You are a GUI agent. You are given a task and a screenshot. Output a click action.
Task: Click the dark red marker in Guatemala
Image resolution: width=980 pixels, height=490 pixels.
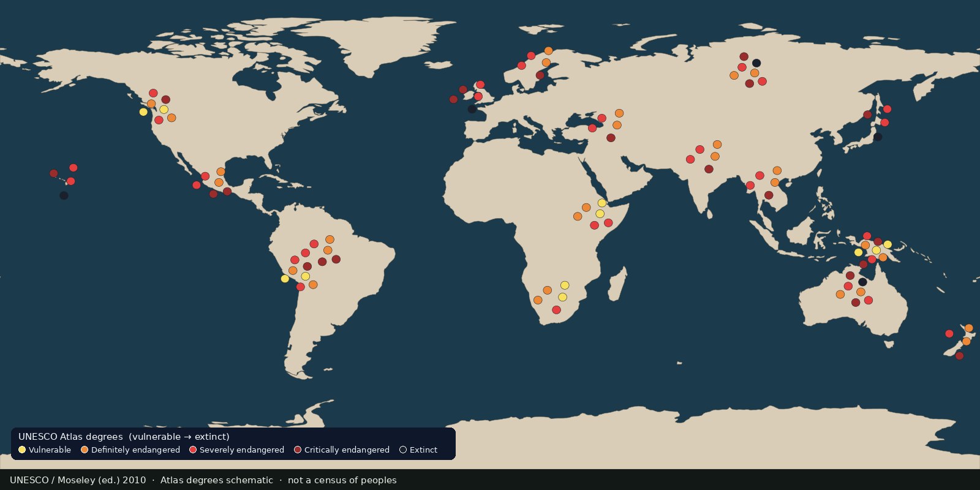[227, 192]
